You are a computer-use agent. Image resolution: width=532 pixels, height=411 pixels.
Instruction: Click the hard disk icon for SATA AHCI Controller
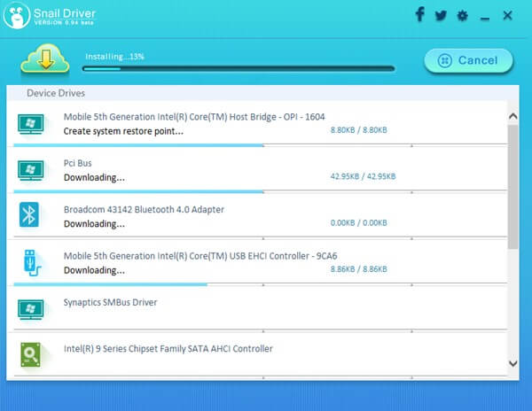point(30,355)
